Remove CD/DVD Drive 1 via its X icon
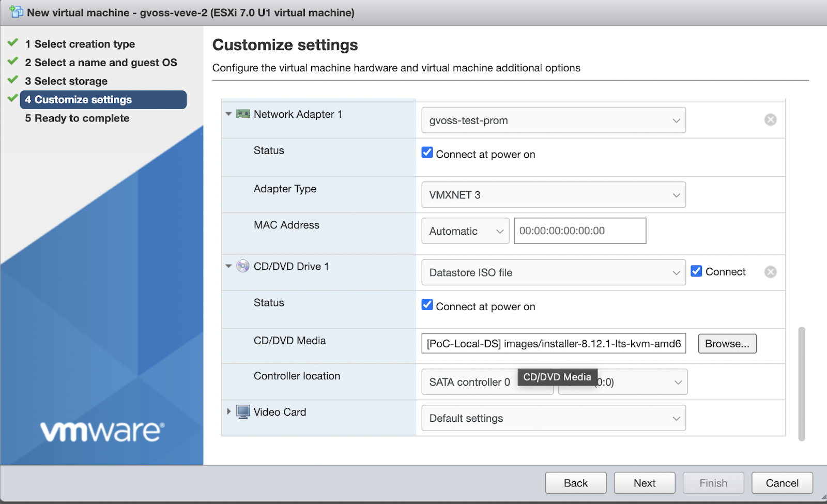 770,271
